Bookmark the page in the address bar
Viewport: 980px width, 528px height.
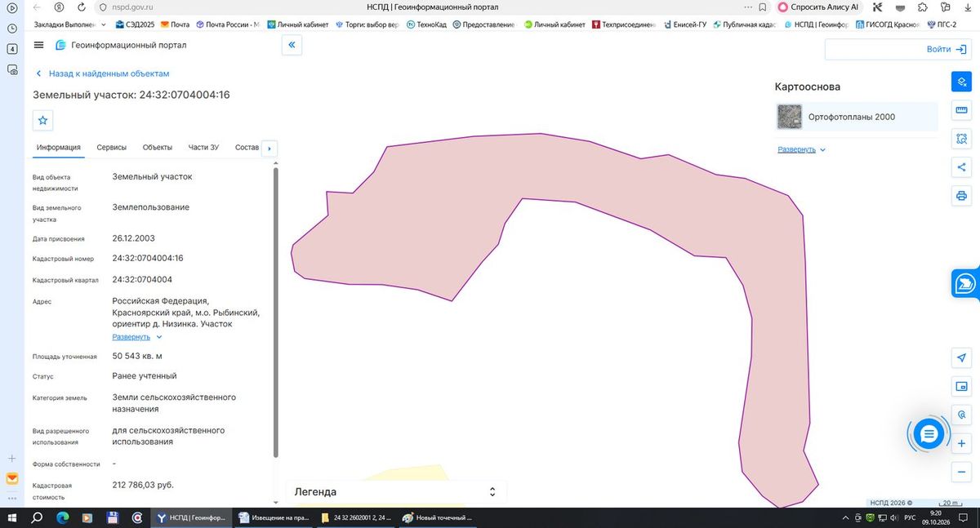pos(762,7)
